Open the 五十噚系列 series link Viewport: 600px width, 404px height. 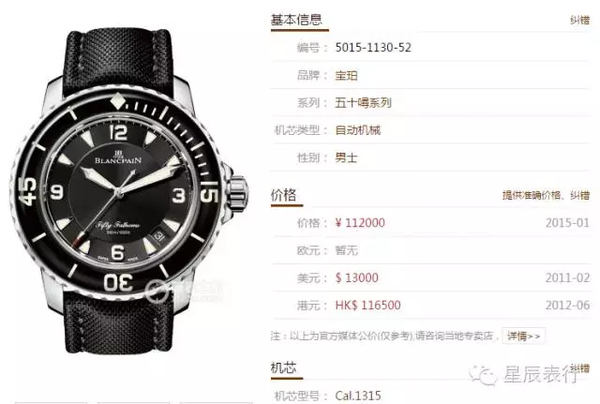[x=363, y=103]
